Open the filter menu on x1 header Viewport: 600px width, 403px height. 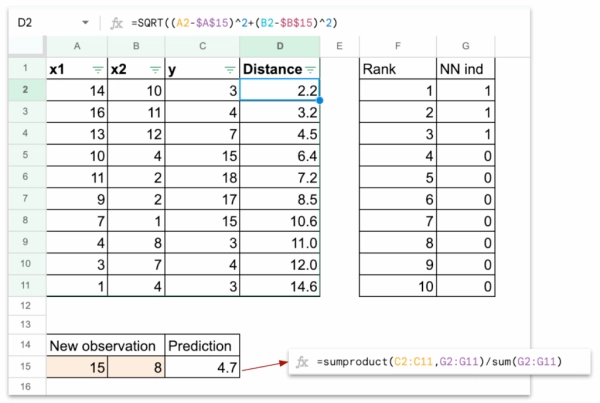tap(97, 69)
